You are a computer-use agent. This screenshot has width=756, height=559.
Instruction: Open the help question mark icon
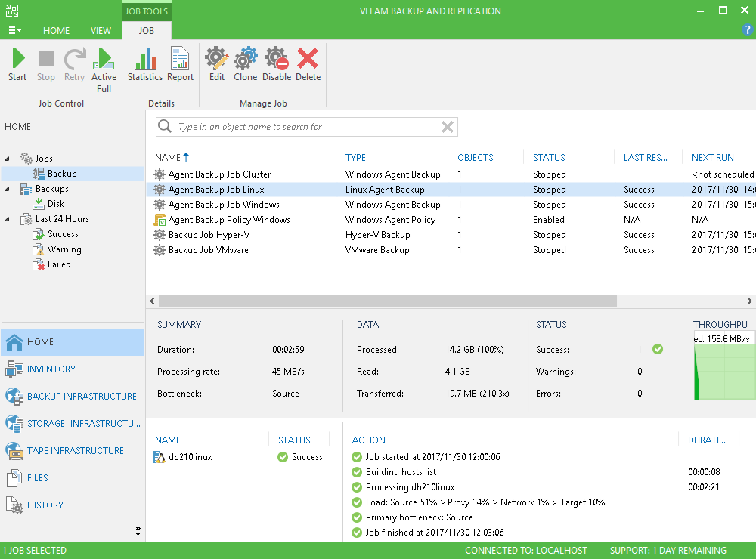pos(747,30)
